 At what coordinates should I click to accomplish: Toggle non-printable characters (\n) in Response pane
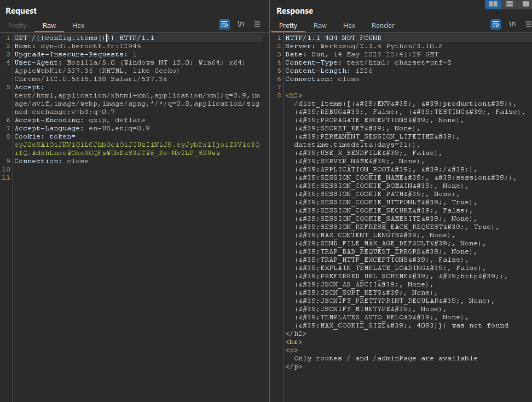(512, 24)
